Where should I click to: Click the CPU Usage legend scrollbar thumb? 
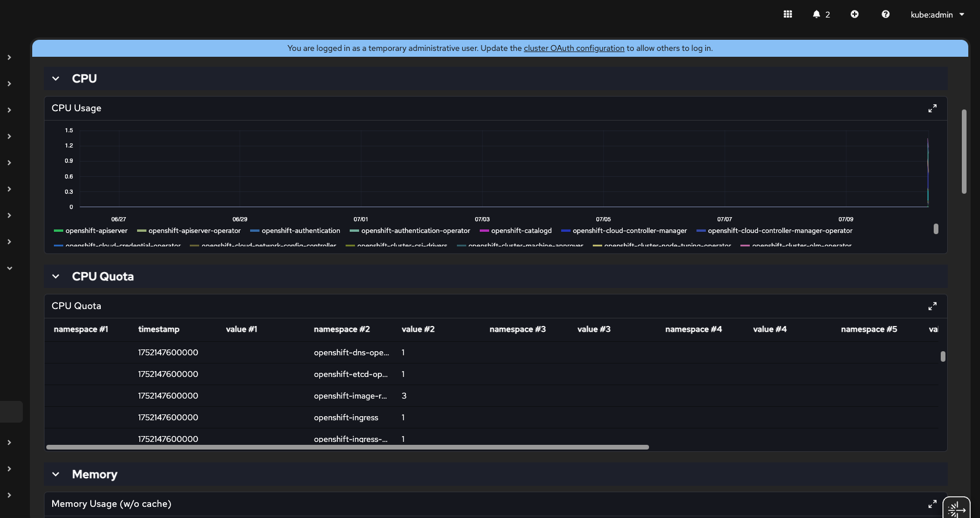(x=935, y=229)
